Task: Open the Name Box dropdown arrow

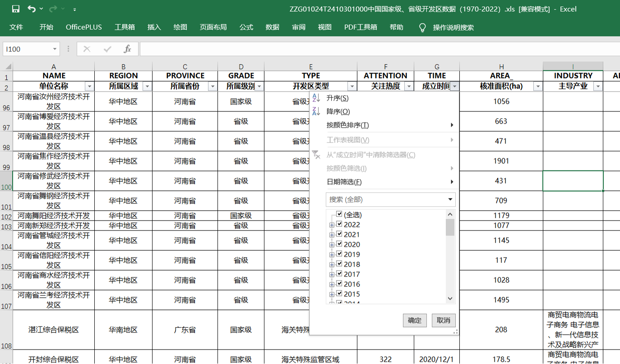Action: 55,49
